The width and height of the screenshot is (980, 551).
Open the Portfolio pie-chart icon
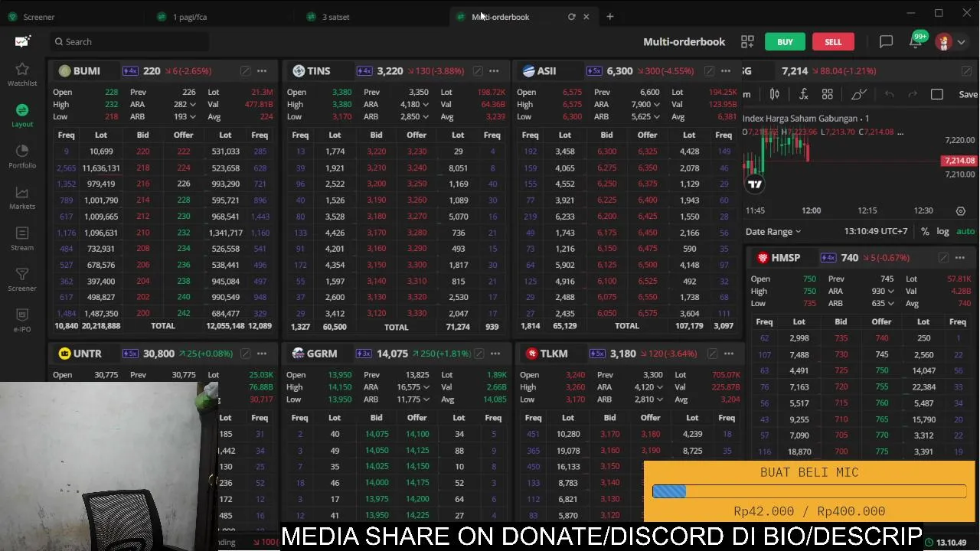pyautogui.click(x=22, y=151)
